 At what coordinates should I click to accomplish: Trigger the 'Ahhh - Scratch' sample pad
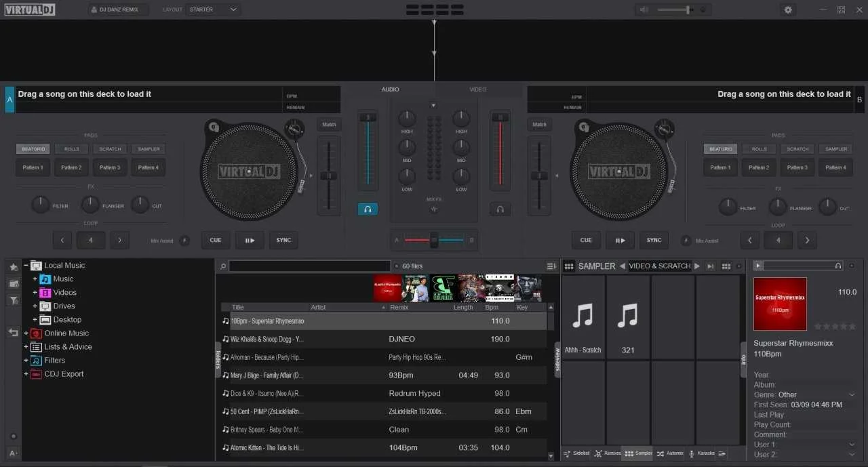(x=583, y=317)
